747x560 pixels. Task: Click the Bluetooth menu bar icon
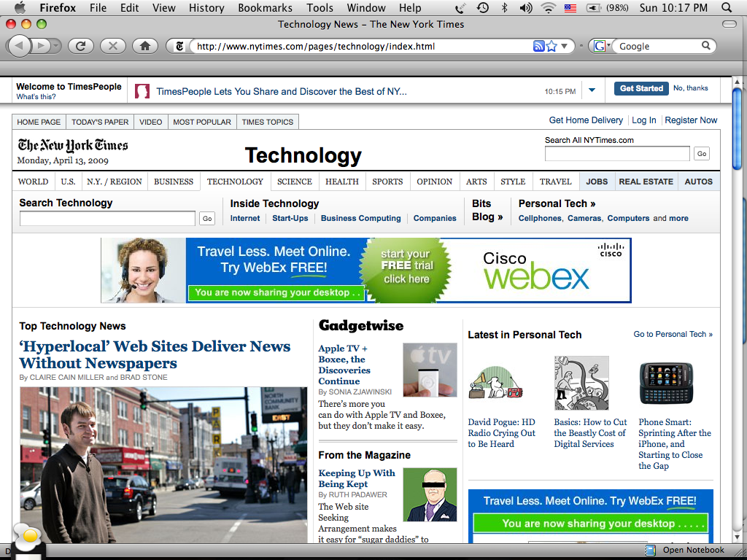[505, 7]
